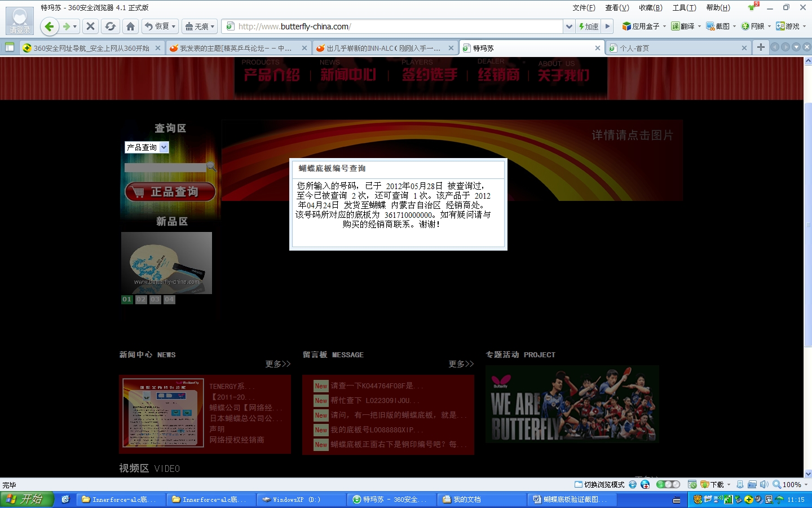Viewport: 812px width, 508px height.
Task: Click the 开始 Start button on taskbar
Action: pos(27,500)
